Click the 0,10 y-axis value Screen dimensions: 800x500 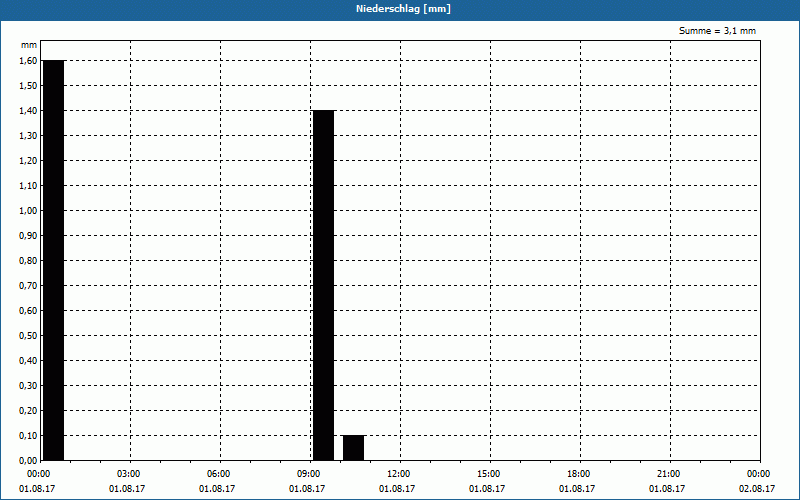tap(28, 435)
